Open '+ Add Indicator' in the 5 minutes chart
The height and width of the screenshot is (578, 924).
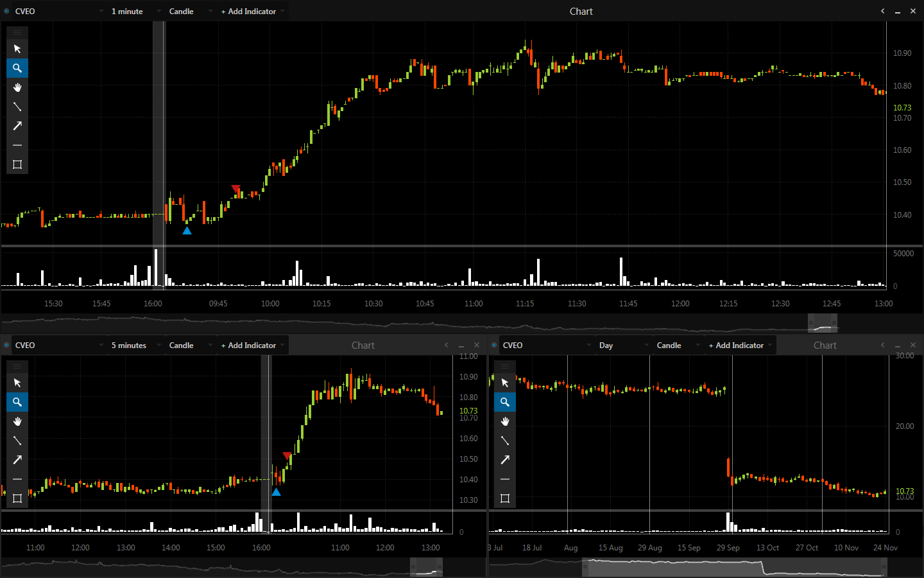252,346
